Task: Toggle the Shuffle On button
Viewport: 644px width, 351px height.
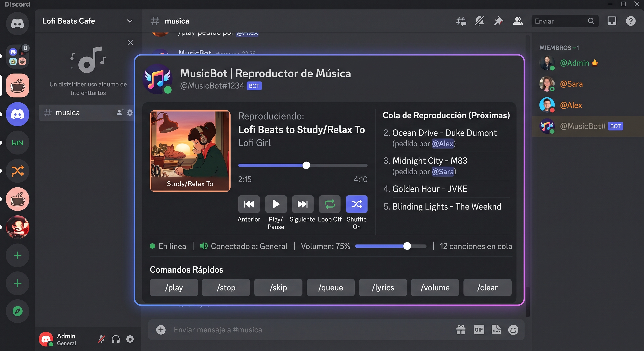Action: tap(357, 204)
